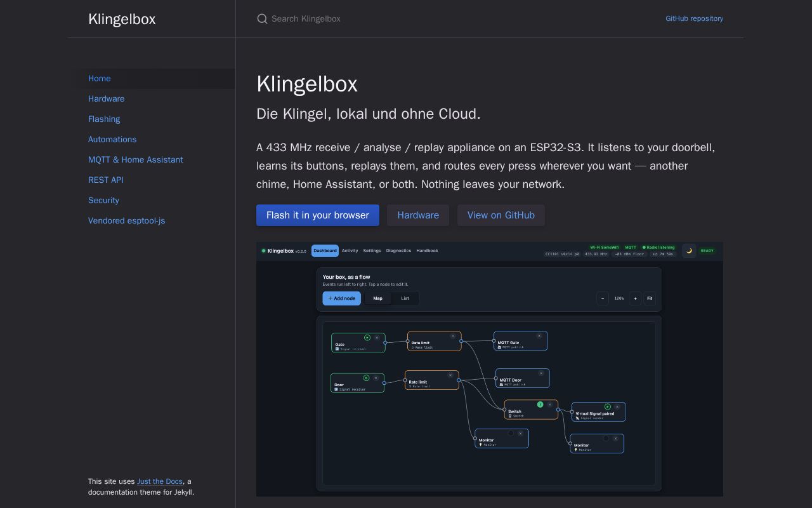Zoom in with the plus button in the flow toolbar
The height and width of the screenshot is (508, 812).
click(x=635, y=298)
